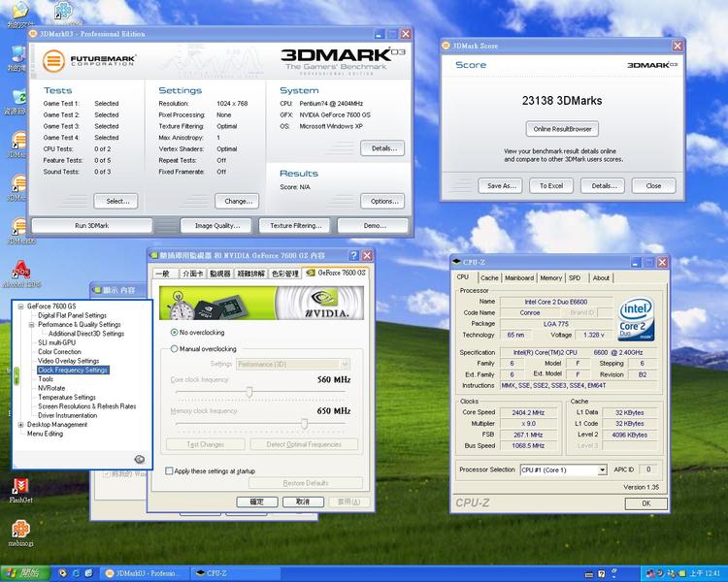This screenshot has height=582, width=728.
Task: Click the 3DMark03 taskbar button
Action: click(x=146, y=573)
